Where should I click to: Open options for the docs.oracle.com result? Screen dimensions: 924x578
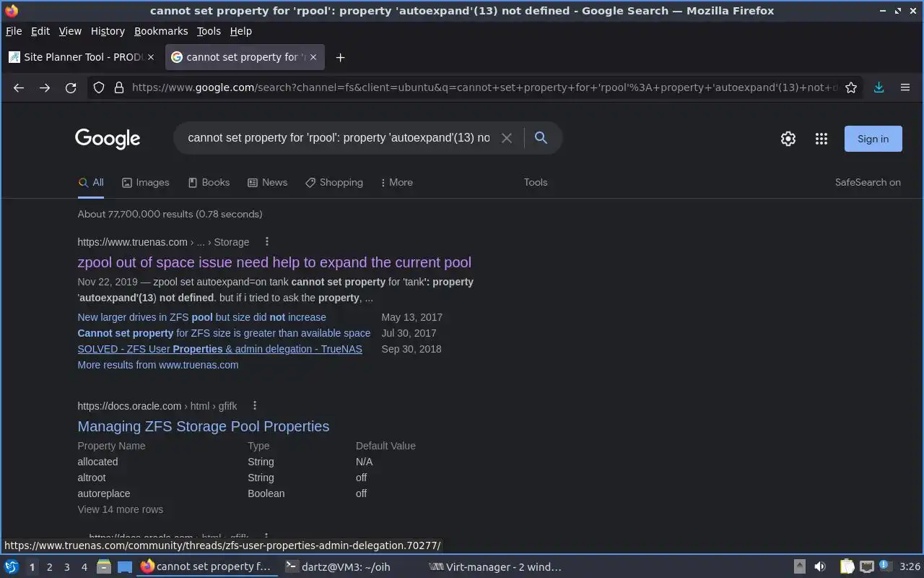[x=255, y=405]
